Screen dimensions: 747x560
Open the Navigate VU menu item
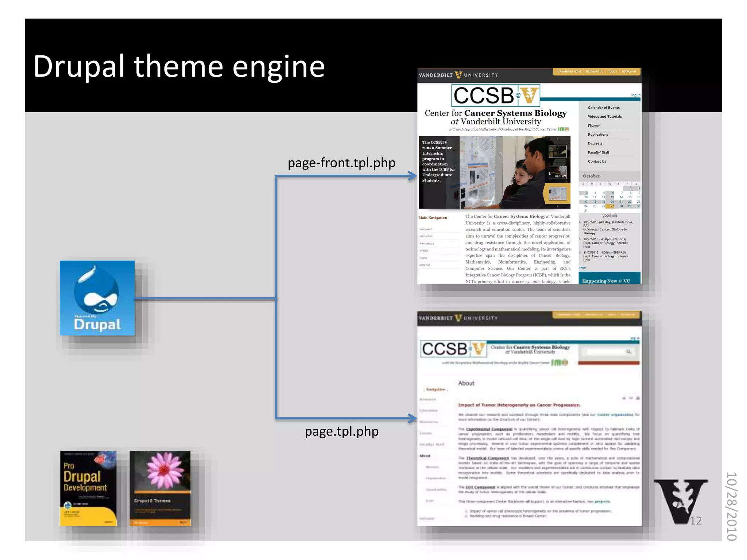[x=594, y=71]
